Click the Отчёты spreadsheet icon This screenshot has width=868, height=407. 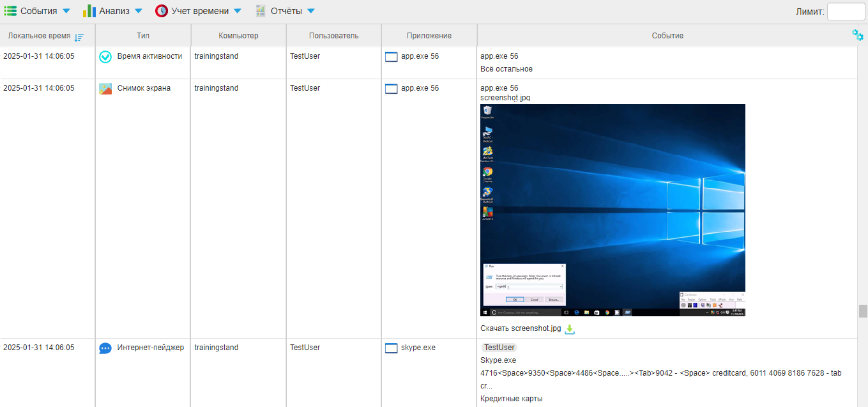[259, 10]
